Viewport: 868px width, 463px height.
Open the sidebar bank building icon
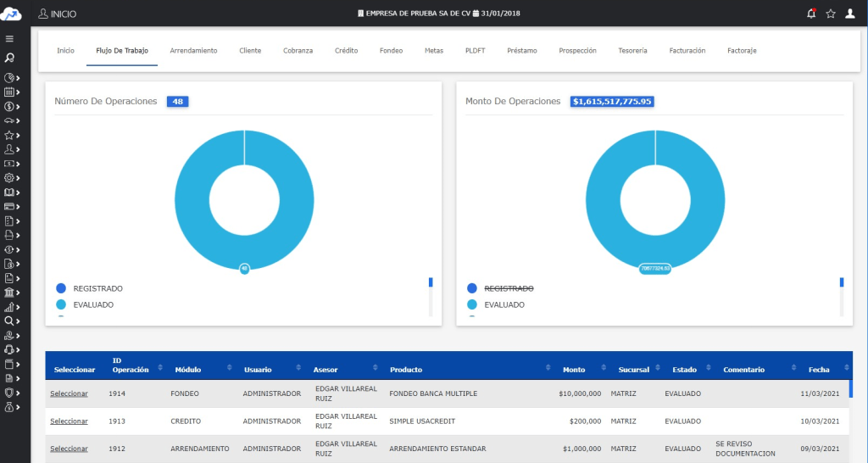tap(9, 293)
